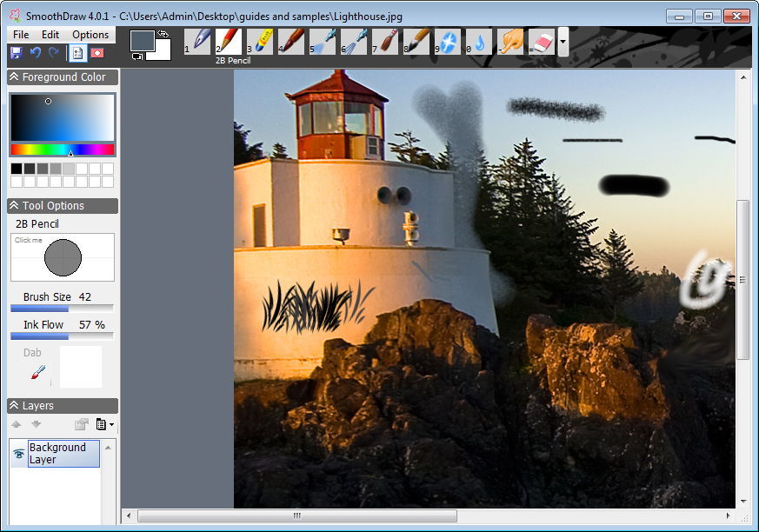Hide the Background Layer with eye icon
Viewport: 759px width, 532px height.
[18, 454]
